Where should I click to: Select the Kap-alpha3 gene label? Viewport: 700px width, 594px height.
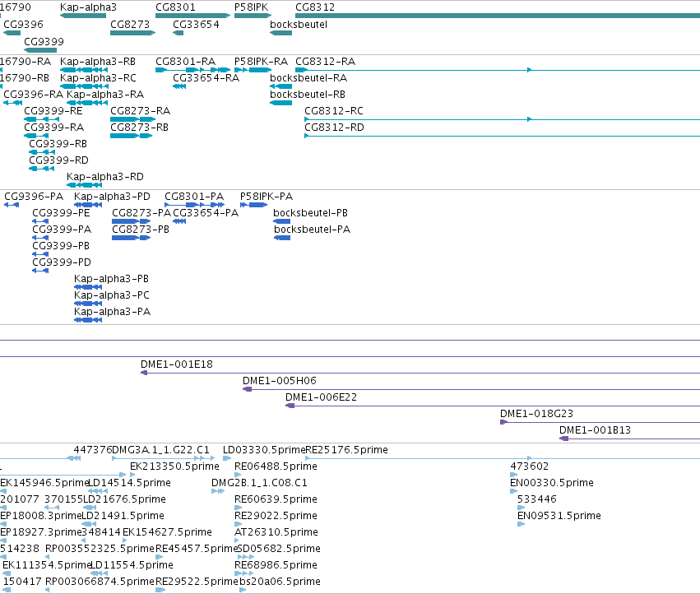(x=88, y=7)
